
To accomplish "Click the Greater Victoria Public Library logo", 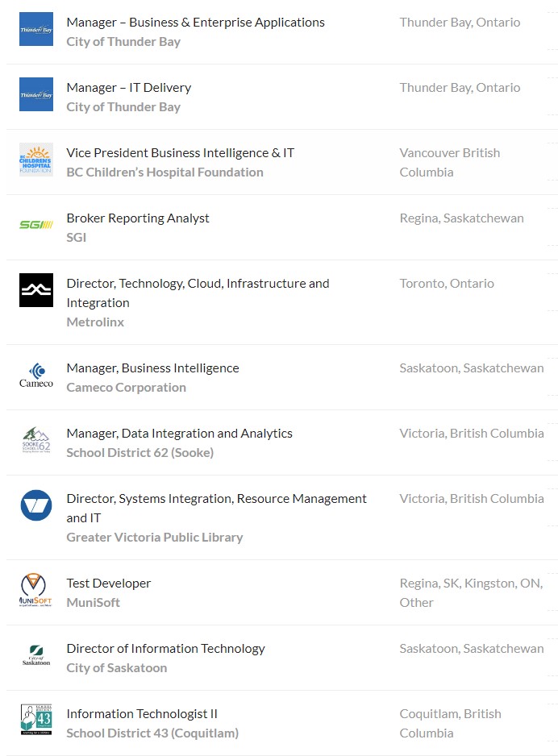I will tap(36, 505).
